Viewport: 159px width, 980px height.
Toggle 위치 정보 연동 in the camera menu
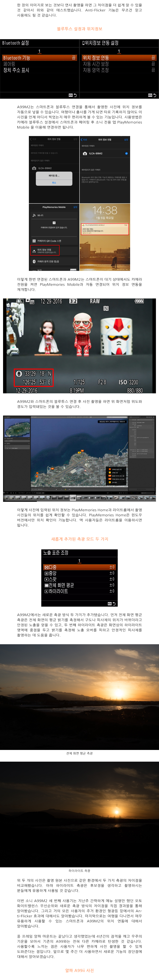coord(119,58)
